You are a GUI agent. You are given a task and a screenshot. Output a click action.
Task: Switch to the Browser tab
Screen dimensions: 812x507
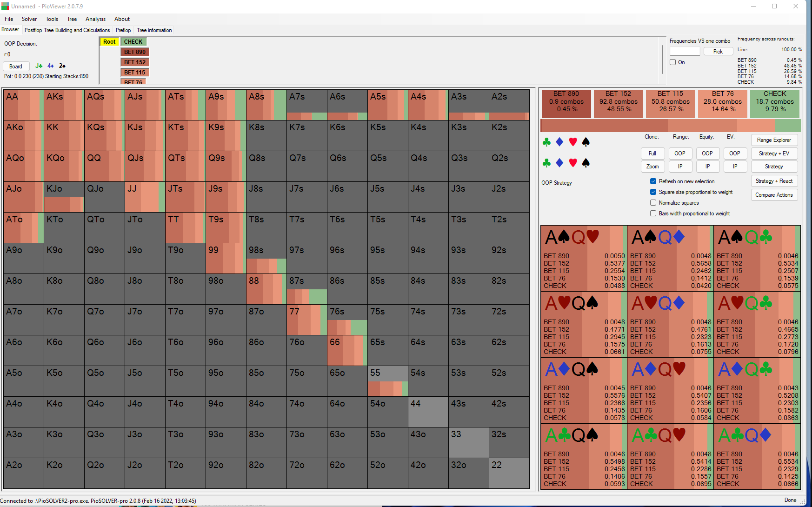point(10,30)
